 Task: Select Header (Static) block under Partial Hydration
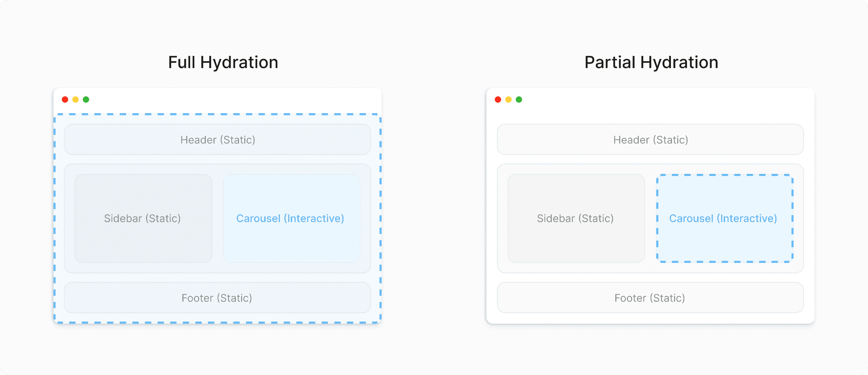[x=650, y=140]
